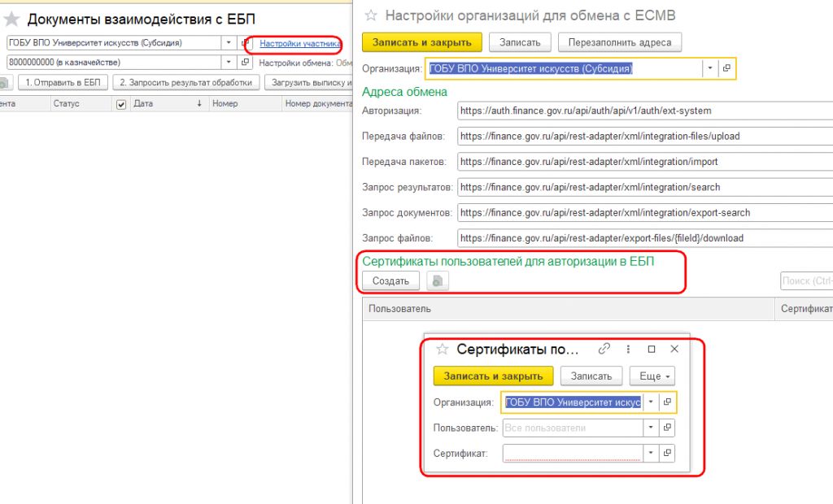
Task: Copy link to the Сертификаты dialog
Action: click(604, 349)
